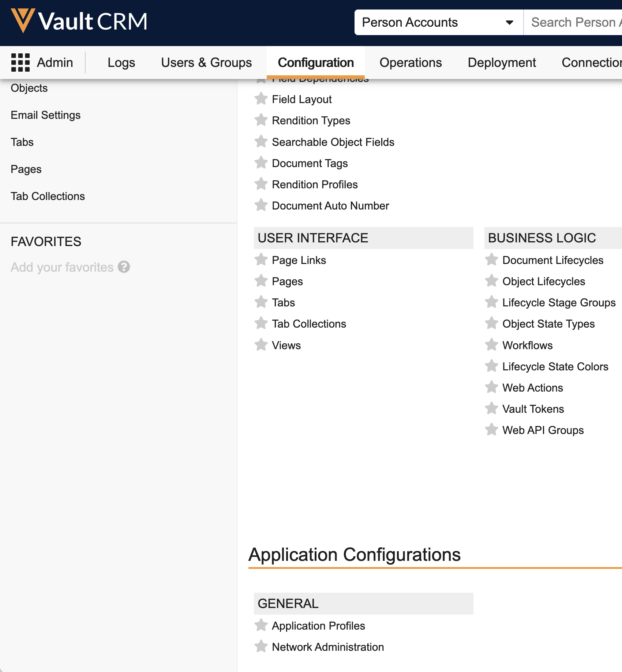This screenshot has width=622, height=672.
Task: Open the app switcher grid icon
Action: click(x=20, y=63)
